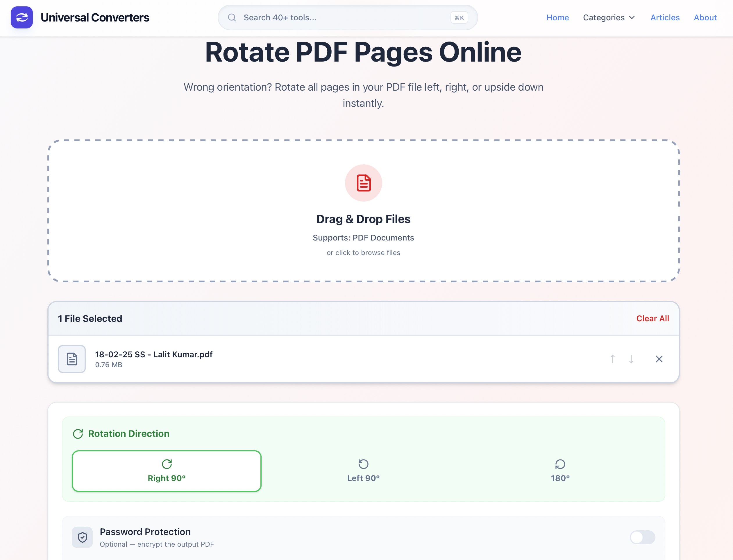Click the Rotation Direction heading icon

click(x=78, y=434)
